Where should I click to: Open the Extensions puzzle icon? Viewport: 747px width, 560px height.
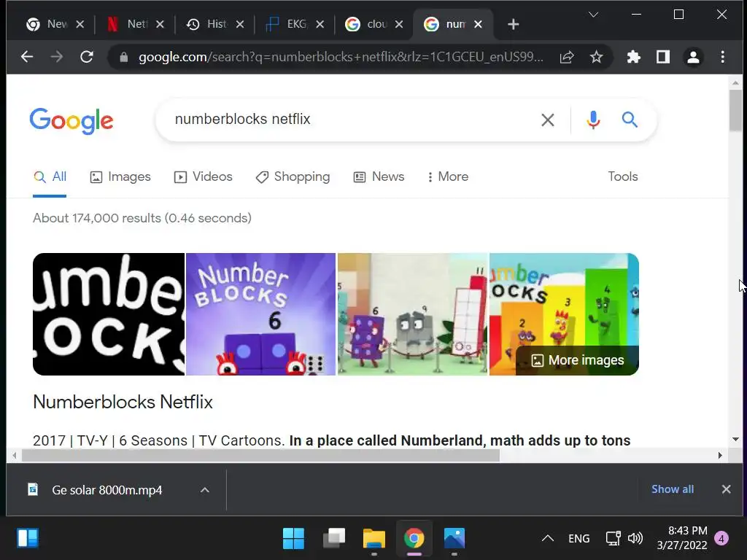[633, 57]
